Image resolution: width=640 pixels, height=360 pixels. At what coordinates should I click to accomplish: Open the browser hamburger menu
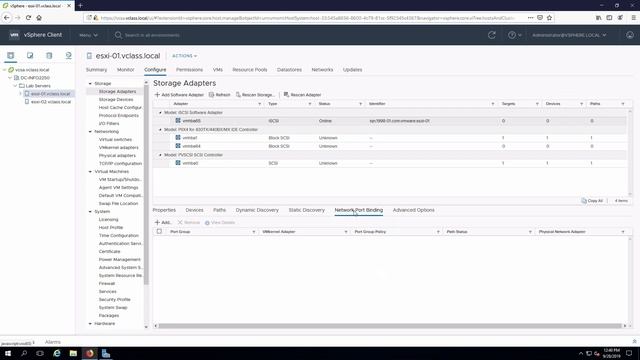click(x=633, y=18)
